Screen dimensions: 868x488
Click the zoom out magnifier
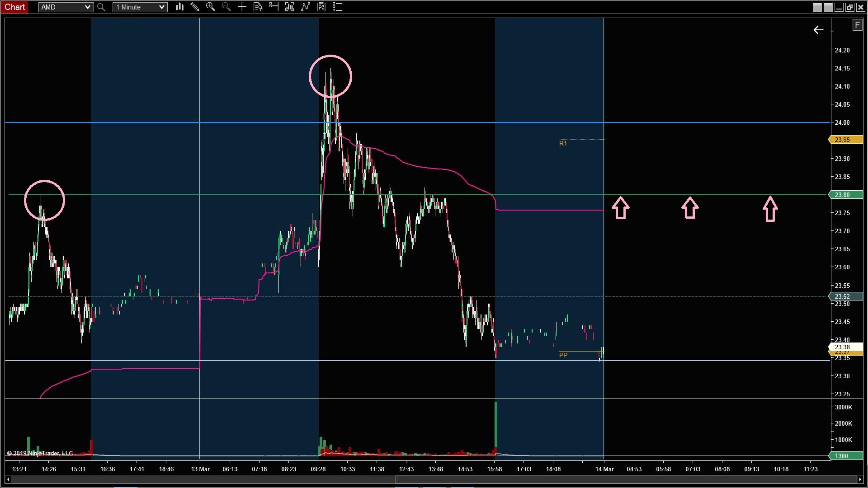point(226,7)
